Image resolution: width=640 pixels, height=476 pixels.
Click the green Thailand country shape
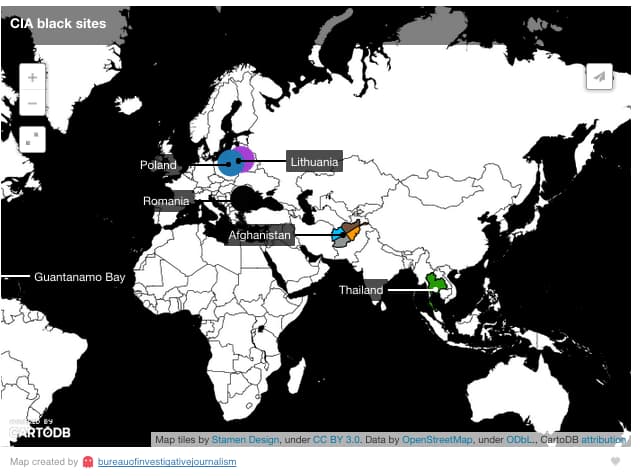[435, 285]
